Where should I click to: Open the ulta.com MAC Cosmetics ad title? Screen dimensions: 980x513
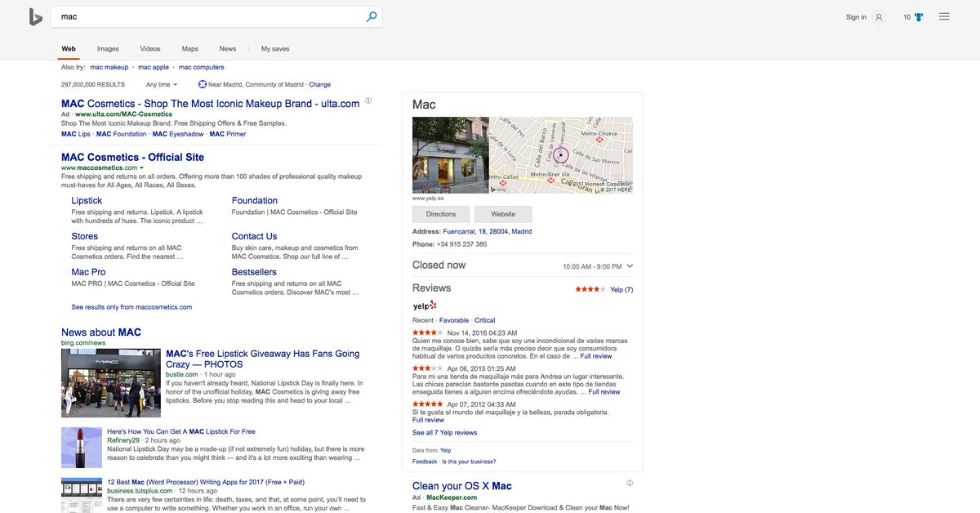[211, 104]
